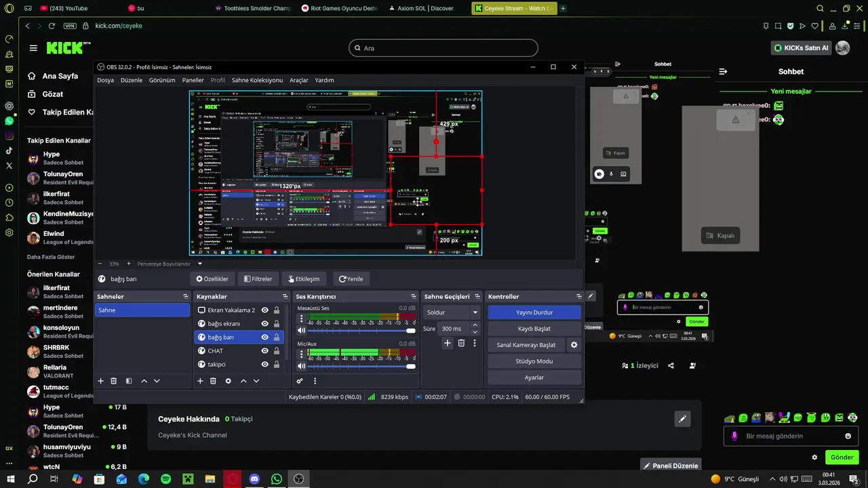868x488 pixels.
Task: Open Stüdyo Modu
Action: [x=534, y=361]
